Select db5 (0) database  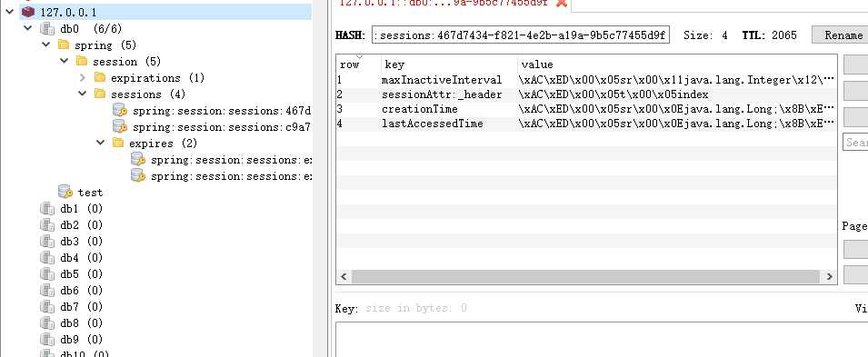pos(82,274)
